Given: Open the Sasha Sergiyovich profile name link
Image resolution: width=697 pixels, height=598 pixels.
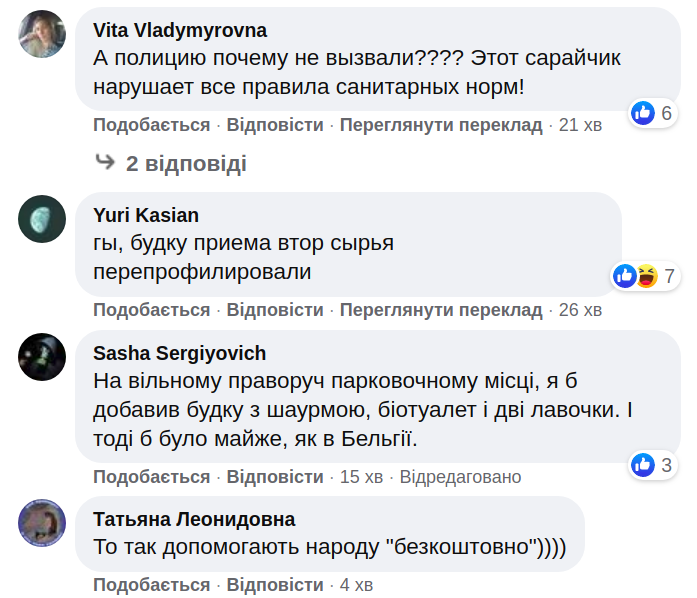Looking at the screenshot, I should (179, 353).
